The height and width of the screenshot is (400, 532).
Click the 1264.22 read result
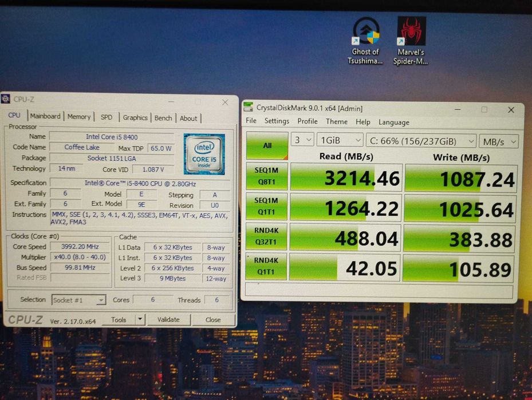[x=346, y=208]
